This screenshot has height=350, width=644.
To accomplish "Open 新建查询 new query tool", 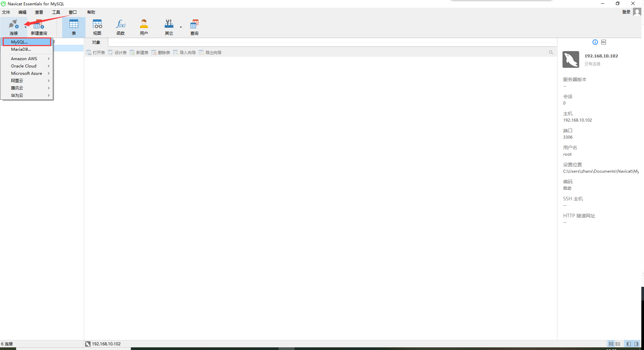I will click(39, 27).
